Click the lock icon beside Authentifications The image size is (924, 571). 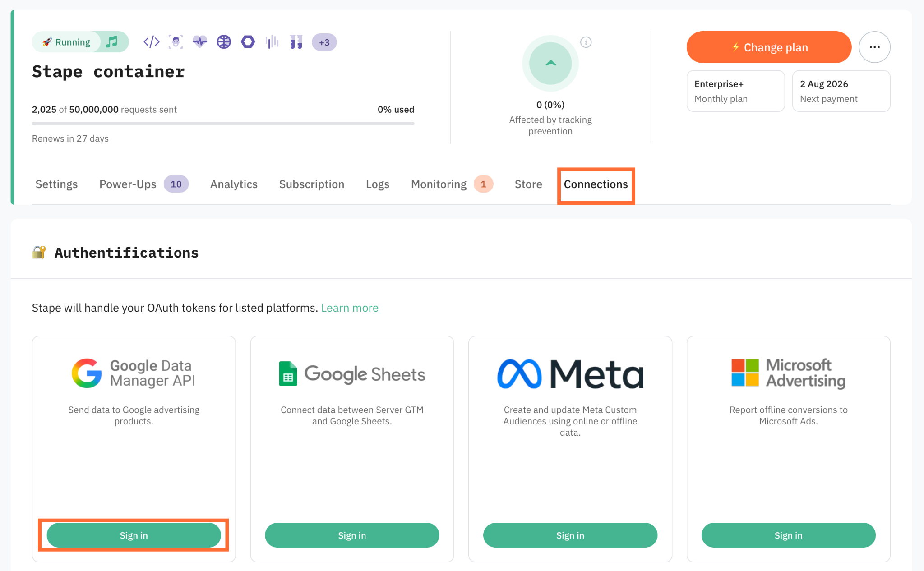click(39, 252)
